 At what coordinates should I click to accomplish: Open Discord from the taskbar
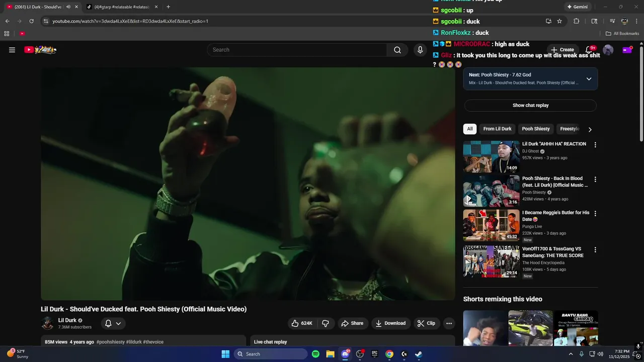345,354
